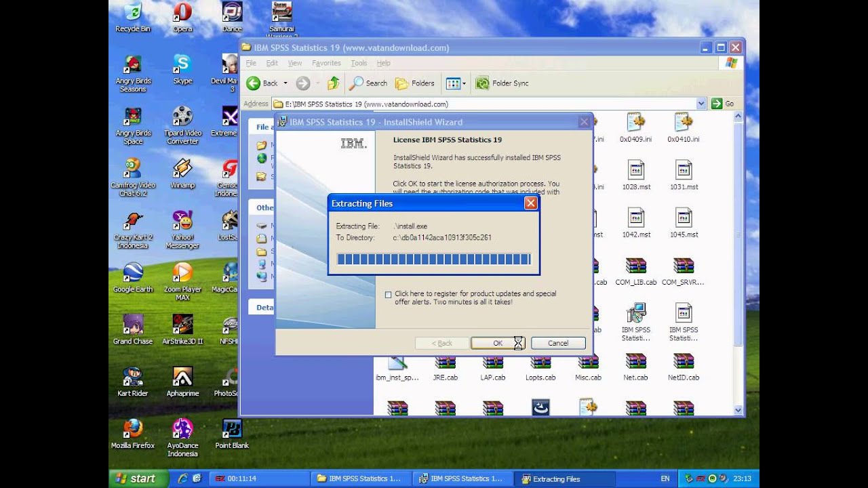
Task: Open Point Blank desktop icon
Action: (x=232, y=434)
